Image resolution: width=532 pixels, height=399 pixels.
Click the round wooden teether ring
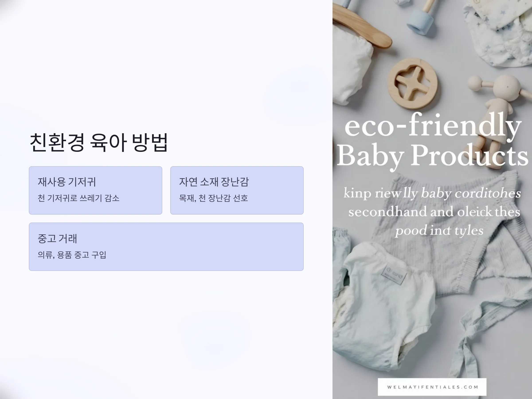412,84
